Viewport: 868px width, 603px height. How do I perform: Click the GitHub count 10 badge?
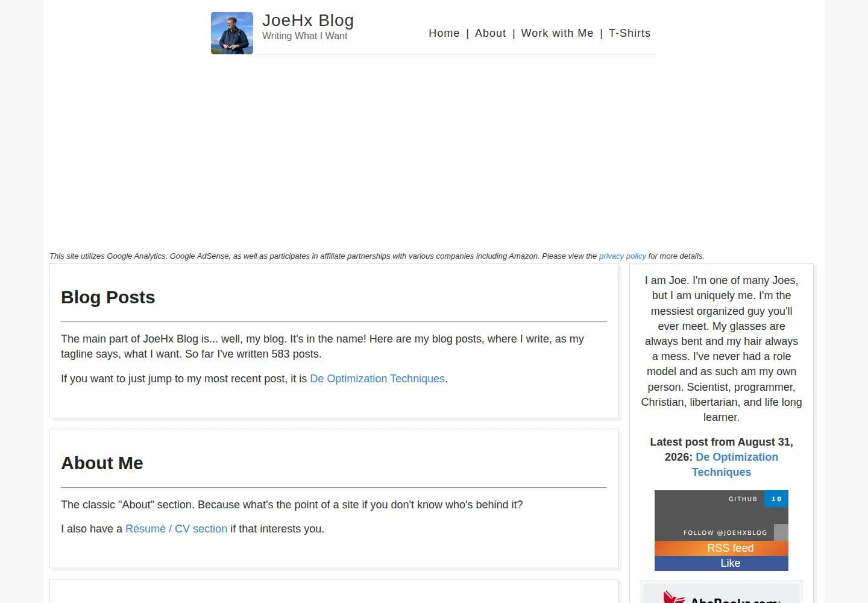click(x=776, y=499)
